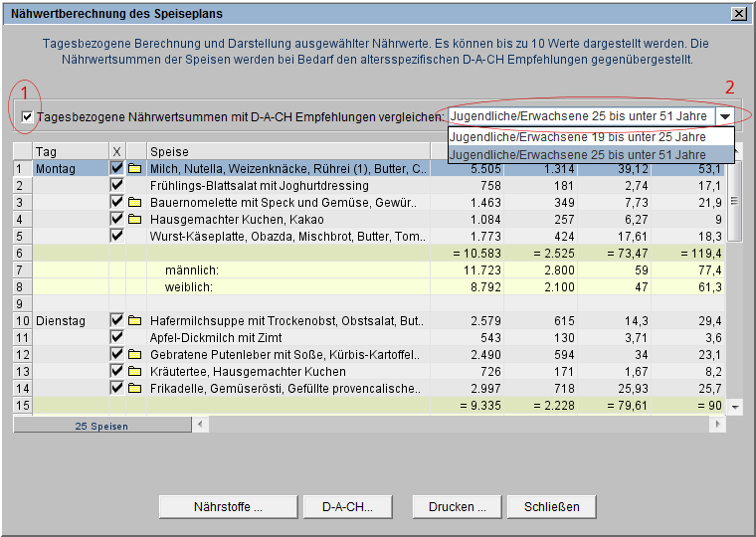This screenshot has height=537, width=756.
Task: Click vertical scrollbar down arrow of table
Action: point(735,408)
